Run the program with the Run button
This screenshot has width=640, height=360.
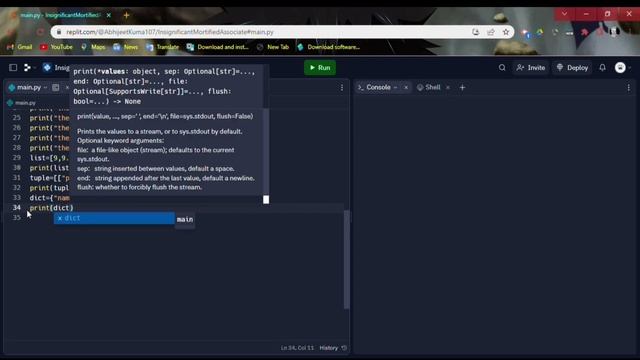[x=320, y=68]
